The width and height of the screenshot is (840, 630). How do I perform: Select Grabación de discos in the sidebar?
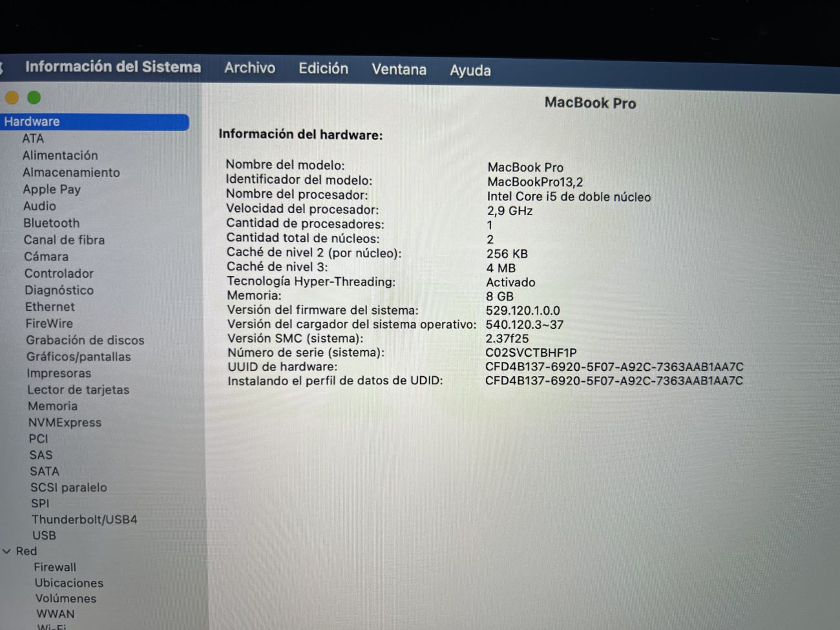[x=85, y=340]
